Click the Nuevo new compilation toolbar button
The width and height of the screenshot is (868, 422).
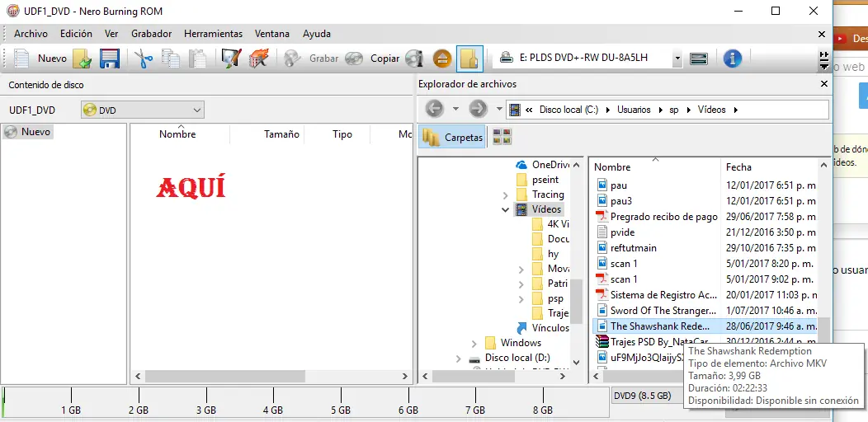click(x=40, y=58)
